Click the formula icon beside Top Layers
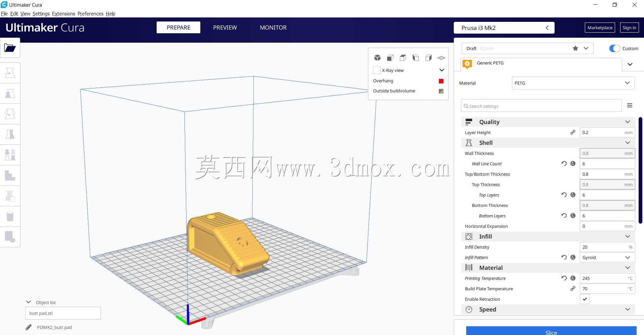Viewport: 644px width, 335px height. (x=573, y=195)
